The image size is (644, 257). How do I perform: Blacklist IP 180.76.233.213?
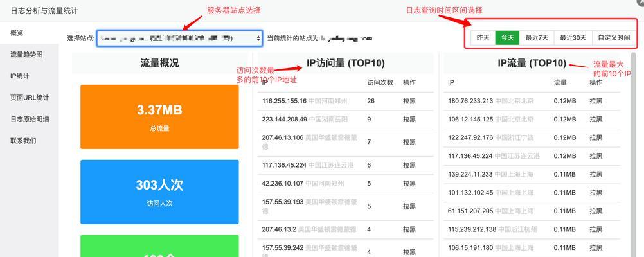click(x=596, y=101)
